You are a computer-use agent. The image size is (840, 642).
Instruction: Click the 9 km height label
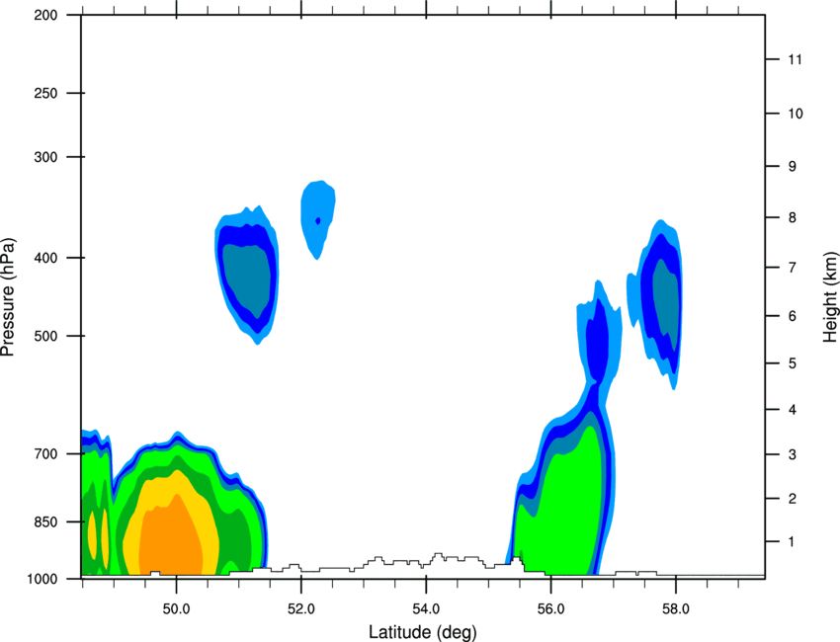point(793,167)
